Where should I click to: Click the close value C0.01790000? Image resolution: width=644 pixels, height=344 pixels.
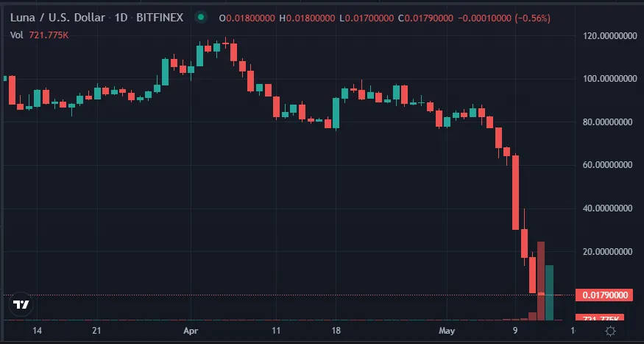point(425,18)
